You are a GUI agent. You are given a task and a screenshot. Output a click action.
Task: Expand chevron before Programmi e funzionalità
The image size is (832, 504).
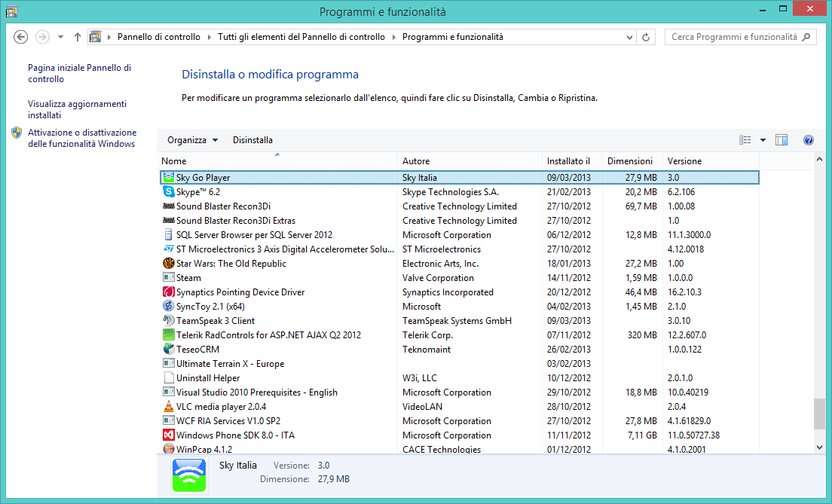(393, 37)
